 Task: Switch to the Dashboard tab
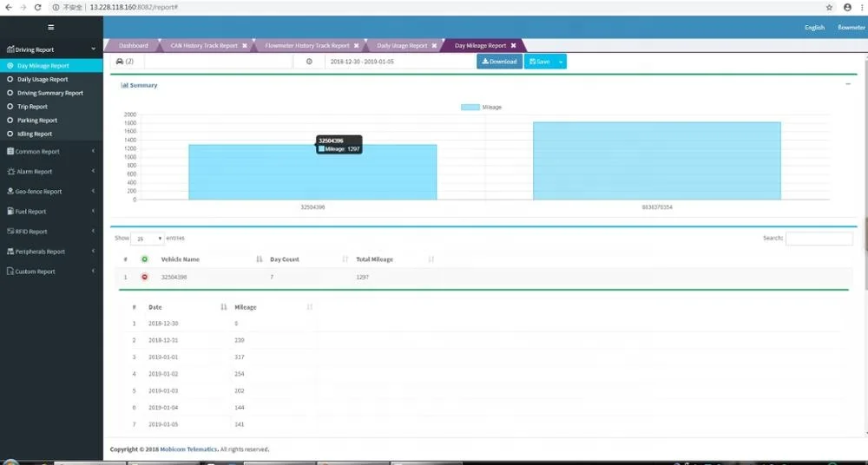pos(133,45)
